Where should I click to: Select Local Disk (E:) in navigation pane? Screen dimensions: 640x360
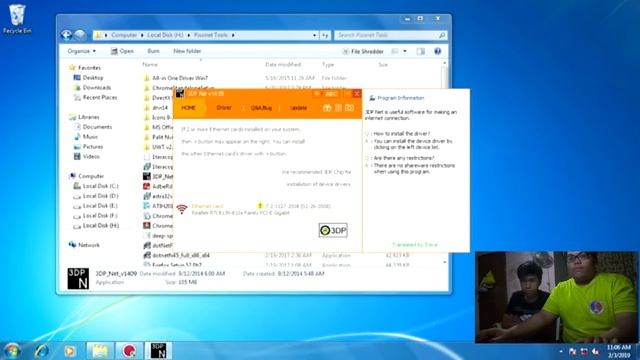[100, 206]
